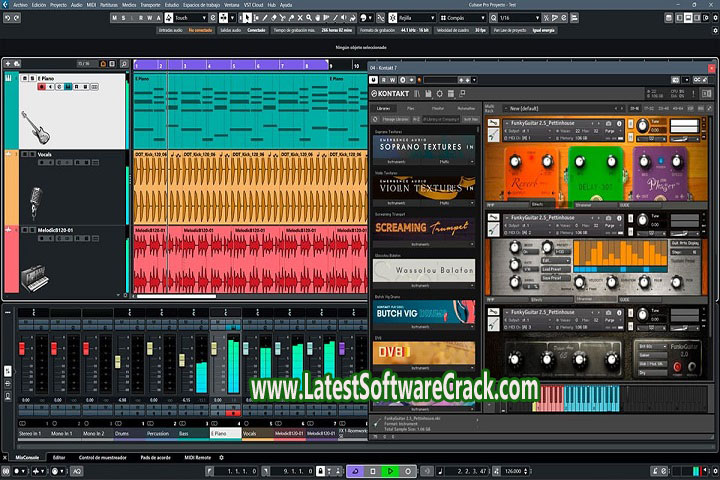Switch to the MIDI Remote tab
Viewport: 720px width, 480px height.
(197, 457)
